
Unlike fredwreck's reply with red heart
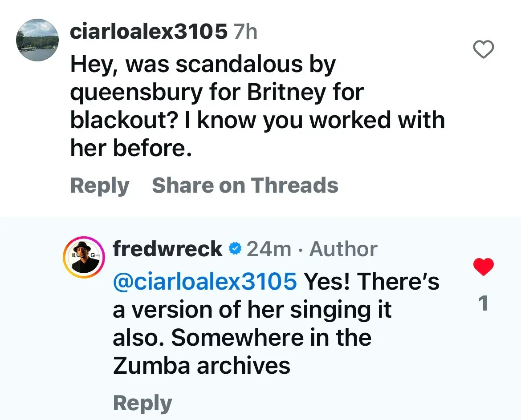(x=483, y=267)
